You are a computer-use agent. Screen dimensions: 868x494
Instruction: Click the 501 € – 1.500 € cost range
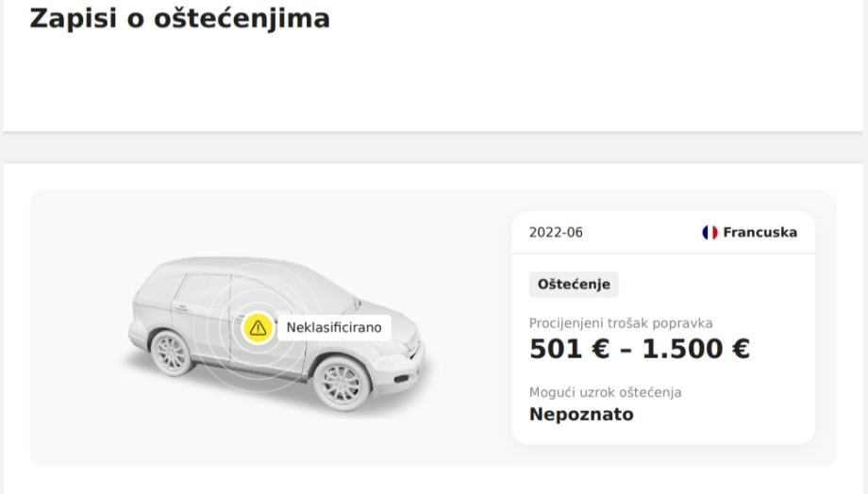click(x=639, y=349)
